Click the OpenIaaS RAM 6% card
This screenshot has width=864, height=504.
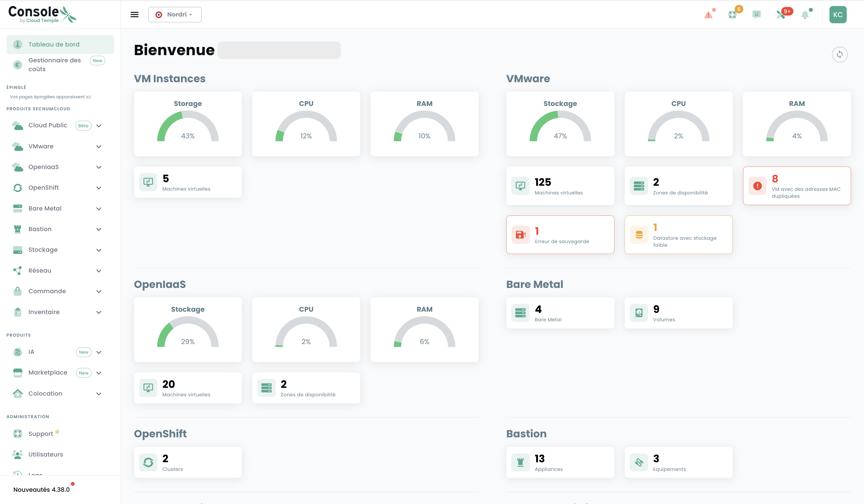coord(425,330)
